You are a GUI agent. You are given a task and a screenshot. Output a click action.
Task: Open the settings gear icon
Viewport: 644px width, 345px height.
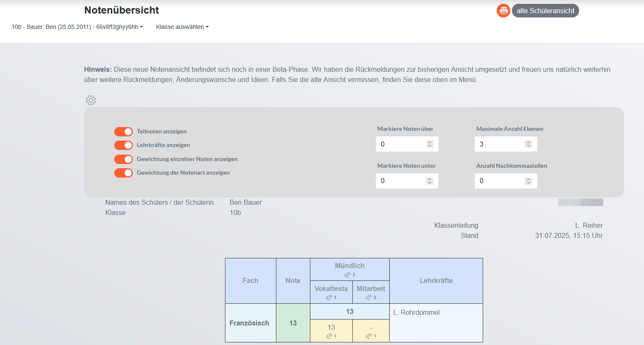point(91,100)
